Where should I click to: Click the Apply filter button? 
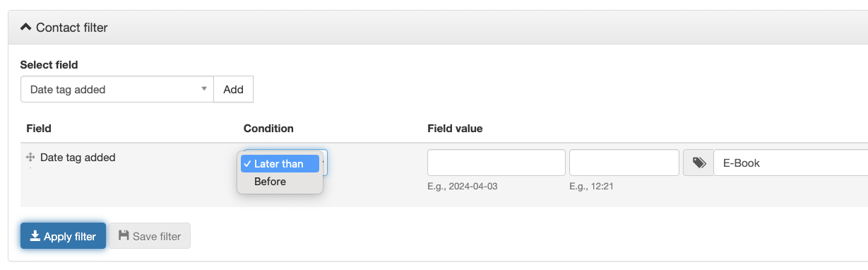click(x=63, y=236)
